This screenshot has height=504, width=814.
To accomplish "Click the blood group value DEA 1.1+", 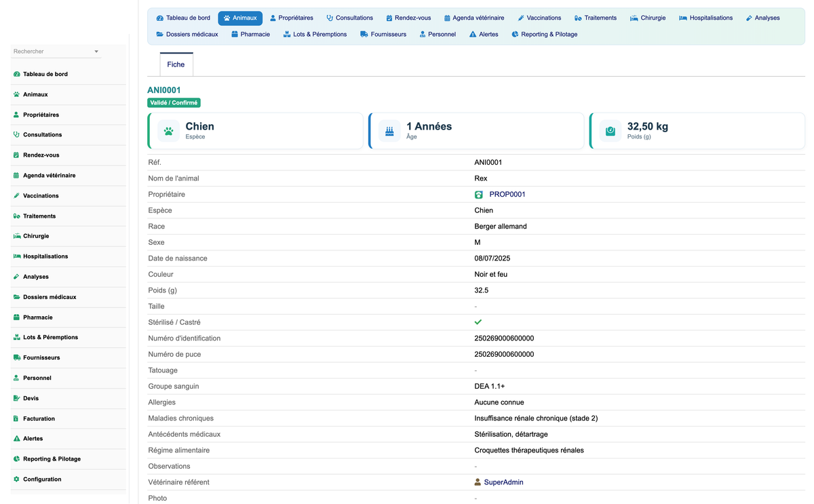I will (490, 387).
